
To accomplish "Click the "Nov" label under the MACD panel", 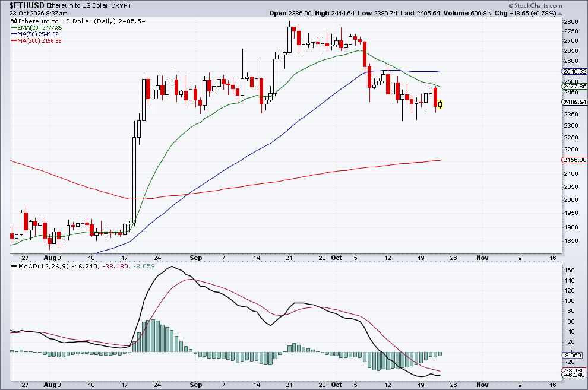I will [x=482, y=385].
